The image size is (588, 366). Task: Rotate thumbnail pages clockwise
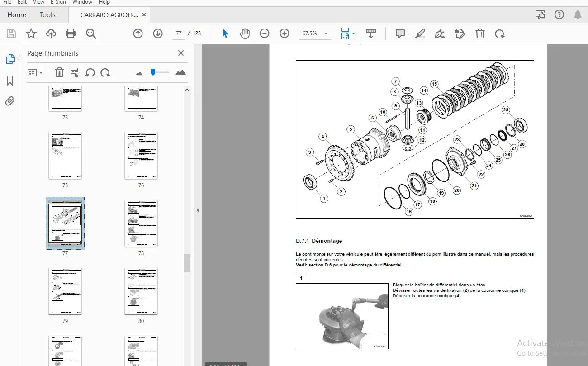point(105,72)
